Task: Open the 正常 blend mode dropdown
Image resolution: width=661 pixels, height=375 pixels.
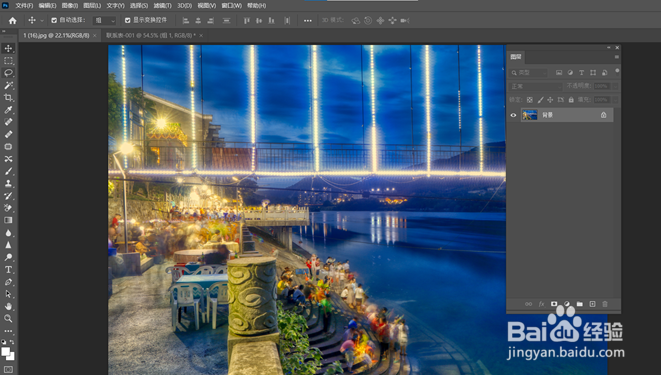Action: (x=536, y=86)
